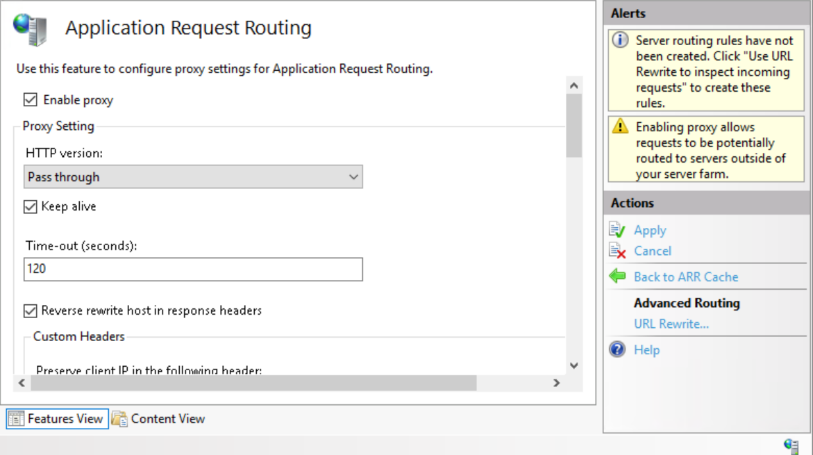
Task: Click the info icon in the first alert
Action: (620, 40)
